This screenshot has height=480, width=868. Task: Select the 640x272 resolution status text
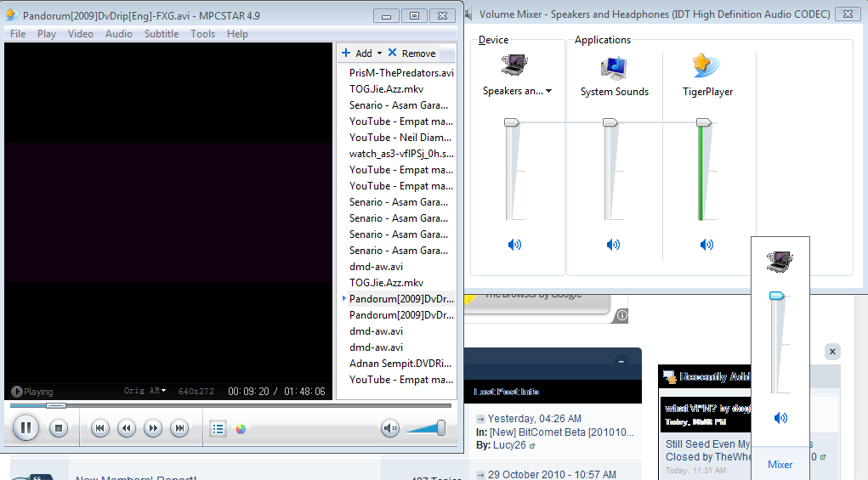(196, 391)
